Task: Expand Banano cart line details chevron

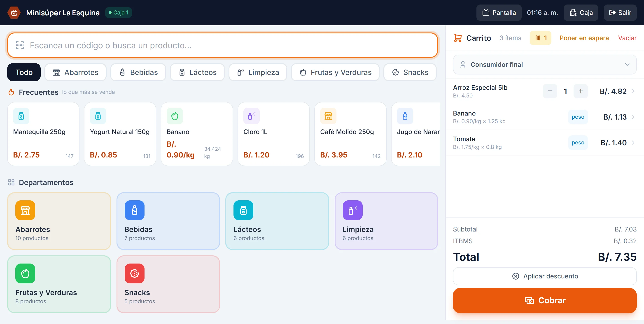Action: point(633,117)
